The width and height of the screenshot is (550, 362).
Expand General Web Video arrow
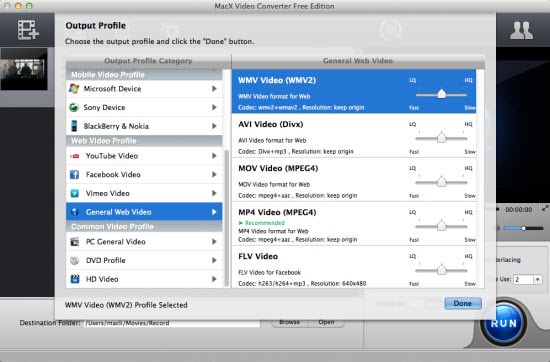[214, 212]
